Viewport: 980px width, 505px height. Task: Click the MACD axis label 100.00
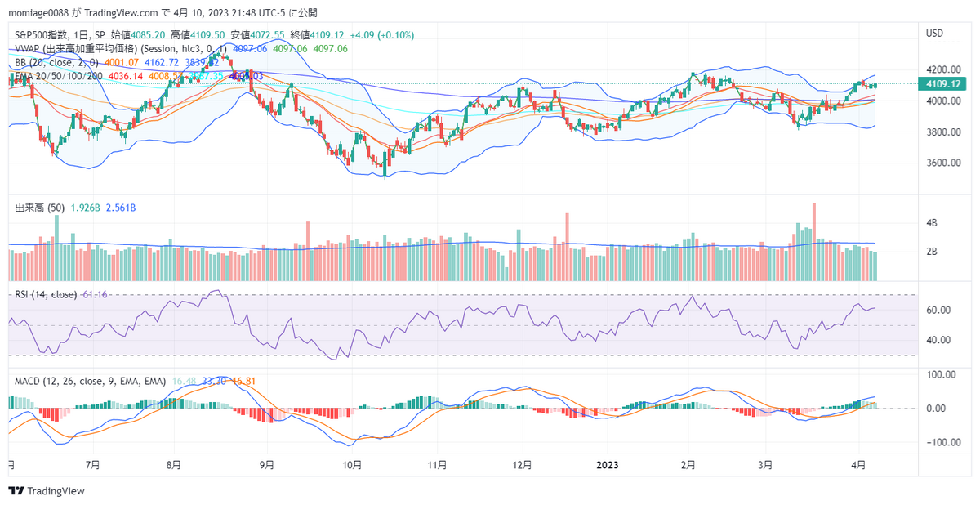click(x=941, y=374)
